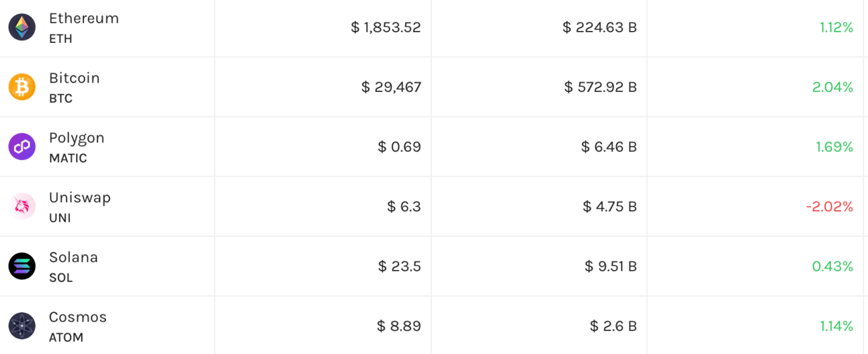Select the Polygon name text
This screenshot has width=868, height=354.
tap(77, 138)
